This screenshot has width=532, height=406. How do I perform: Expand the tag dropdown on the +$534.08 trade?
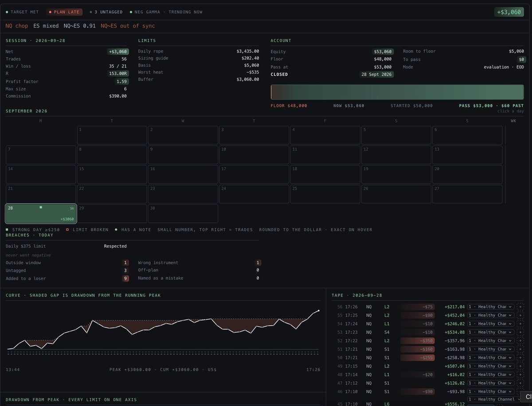tap(491, 332)
